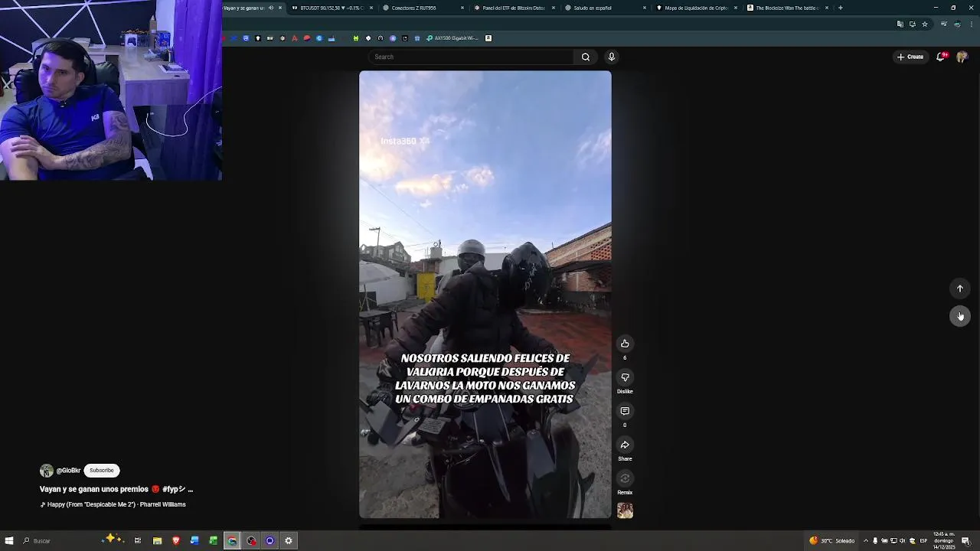Image resolution: width=980 pixels, height=551 pixels.
Task: Click the Remix icon
Action: point(625,478)
